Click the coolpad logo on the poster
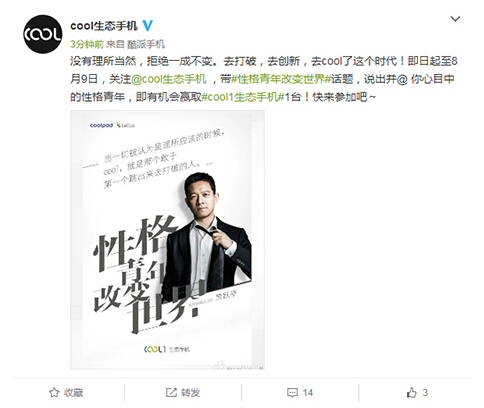484x408 pixels. point(101,125)
